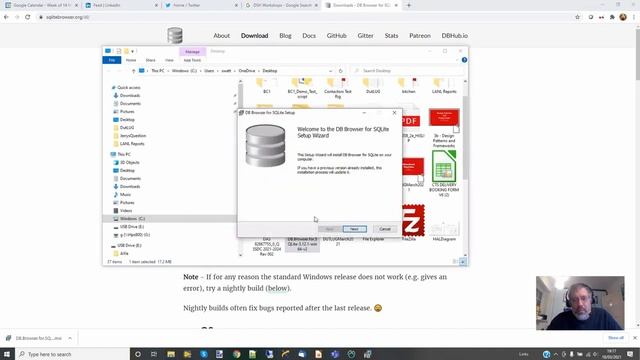The width and height of the screenshot is (640, 360).
Task: Select This PC in the navigation pane
Action: pyautogui.click(x=124, y=154)
